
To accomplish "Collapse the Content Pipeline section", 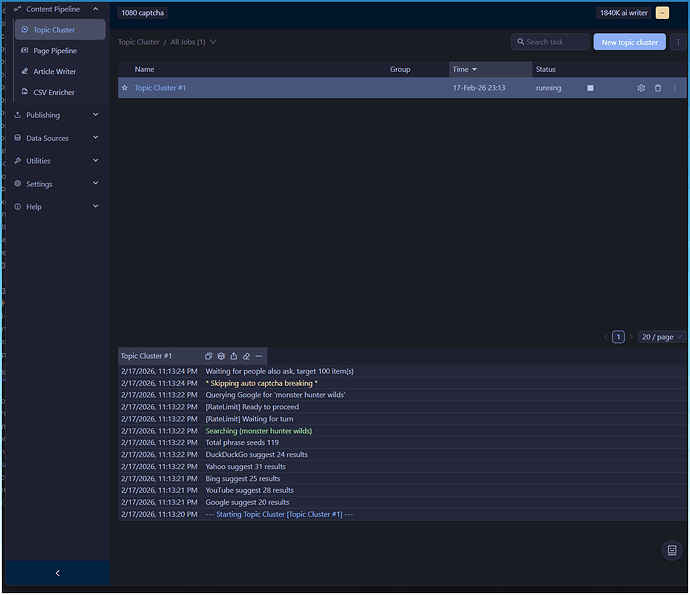I will [95, 9].
